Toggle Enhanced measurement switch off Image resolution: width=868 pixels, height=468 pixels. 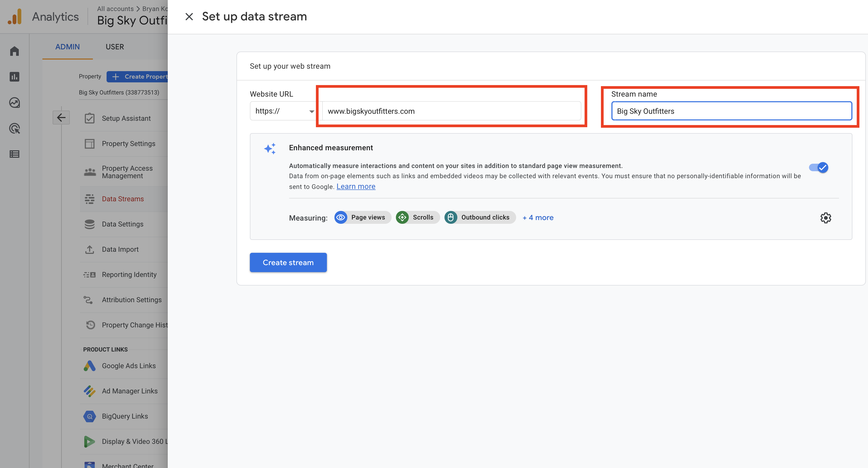click(819, 167)
